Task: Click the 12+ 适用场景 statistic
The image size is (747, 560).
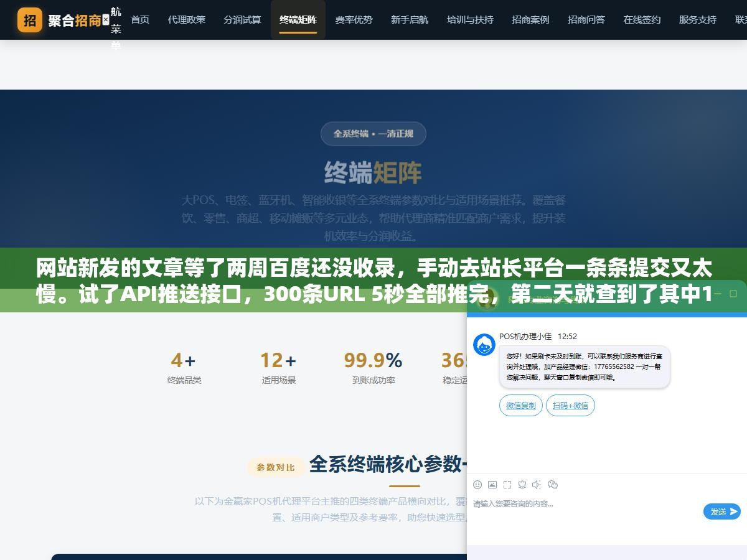Action: pos(278,367)
